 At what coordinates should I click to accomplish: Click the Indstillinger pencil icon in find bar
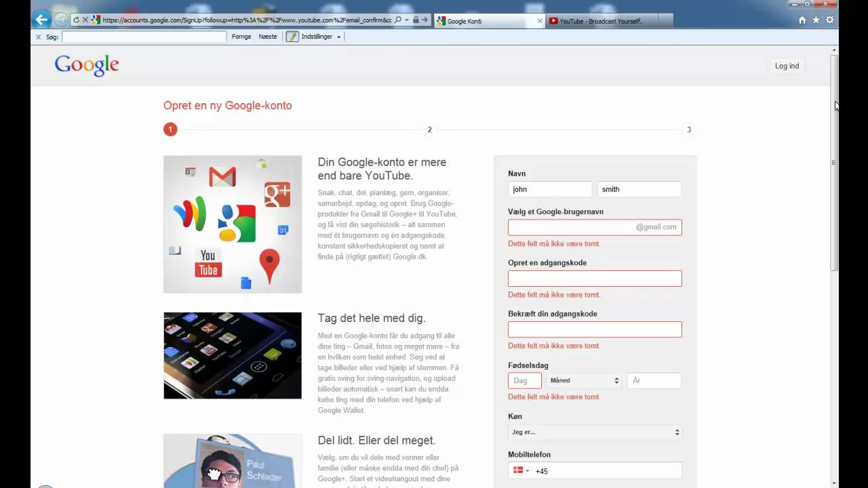coord(292,37)
